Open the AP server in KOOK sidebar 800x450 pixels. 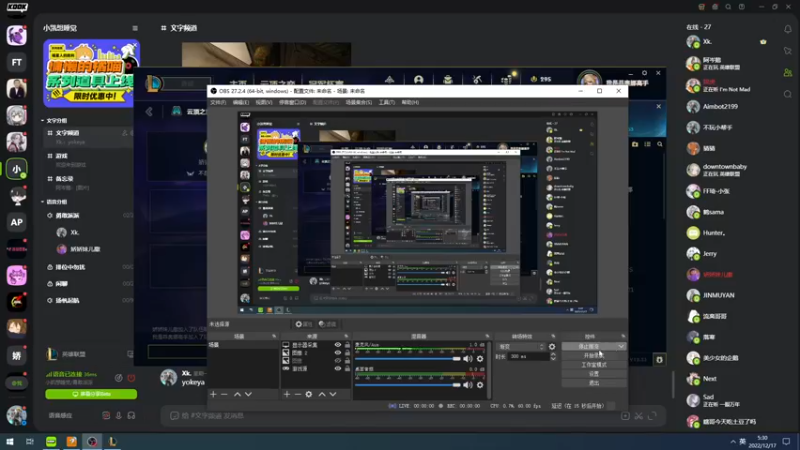[x=16, y=222]
